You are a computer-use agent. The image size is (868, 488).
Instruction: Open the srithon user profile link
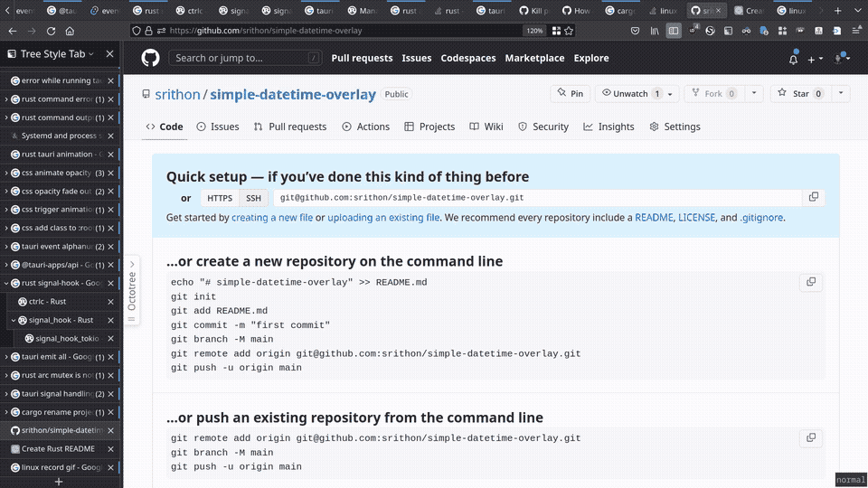(178, 94)
